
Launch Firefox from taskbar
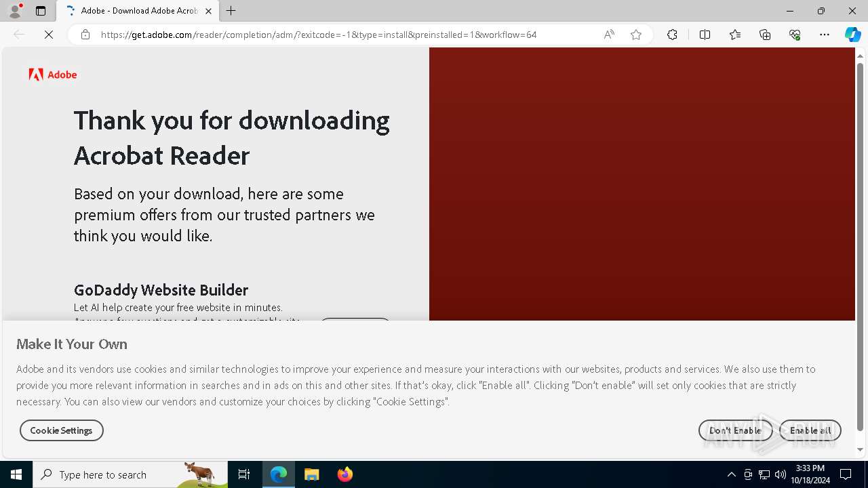coord(344,474)
